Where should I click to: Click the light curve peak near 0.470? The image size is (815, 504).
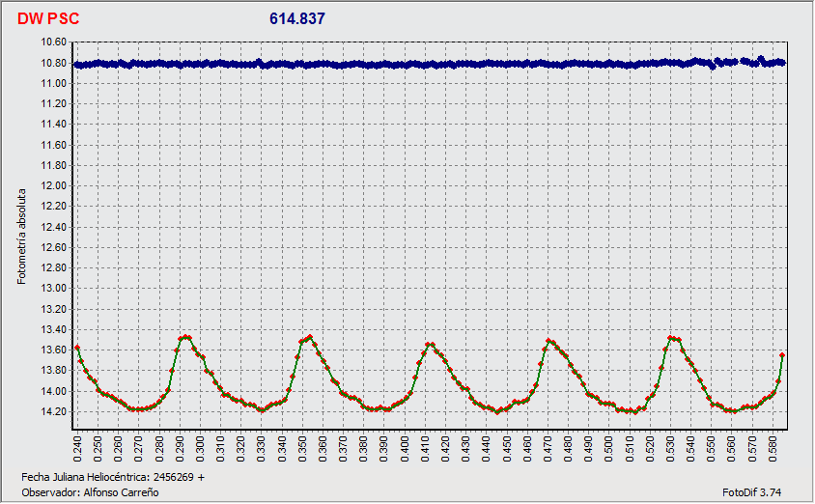549,340
